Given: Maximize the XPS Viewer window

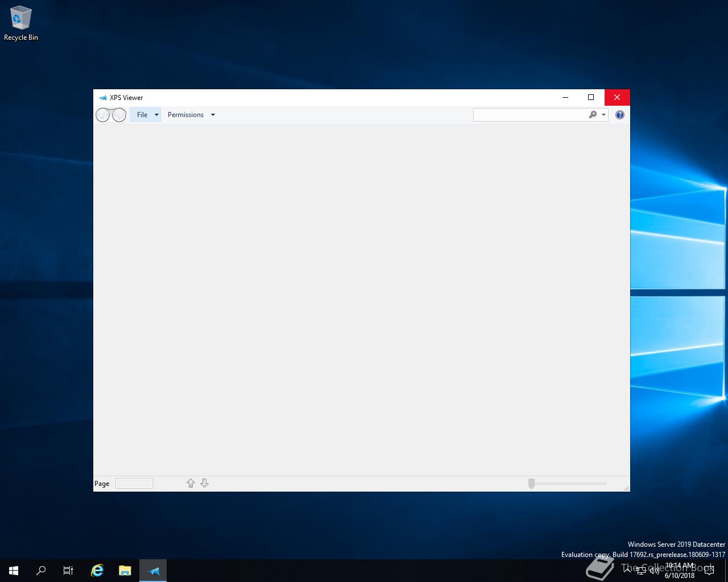Looking at the screenshot, I should point(591,97).
